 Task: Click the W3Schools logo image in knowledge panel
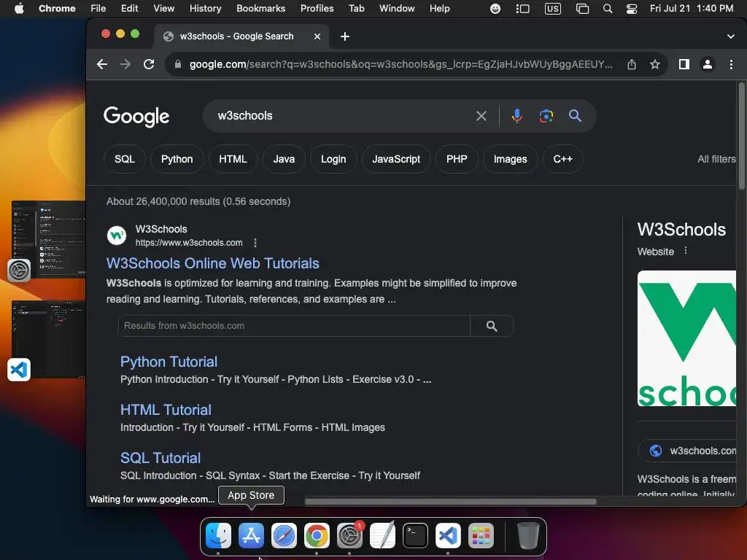[686, 338]
